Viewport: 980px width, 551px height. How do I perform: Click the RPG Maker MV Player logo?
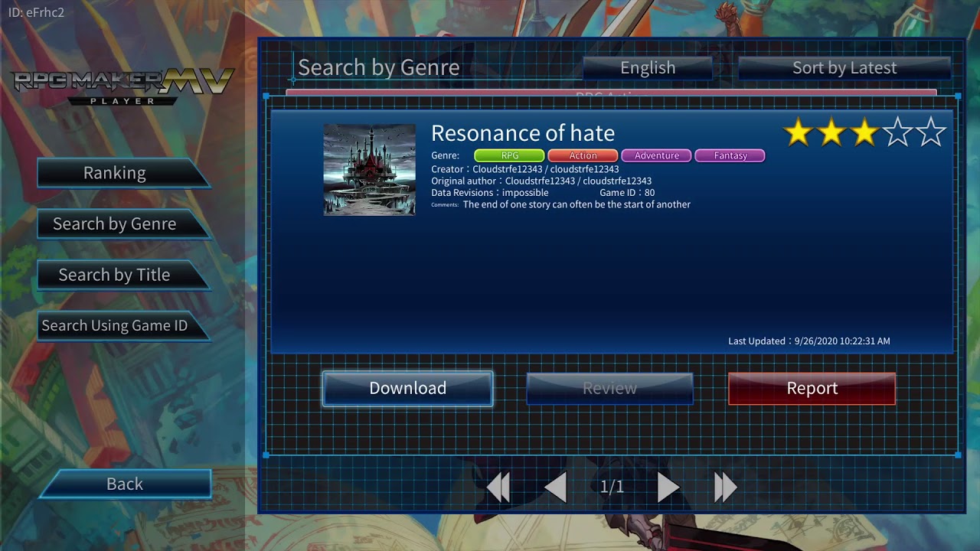coord(122,86)
